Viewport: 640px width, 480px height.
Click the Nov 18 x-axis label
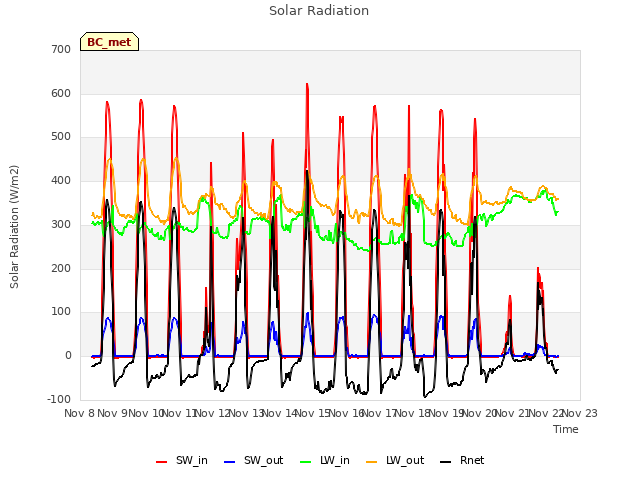pos(412,413)
